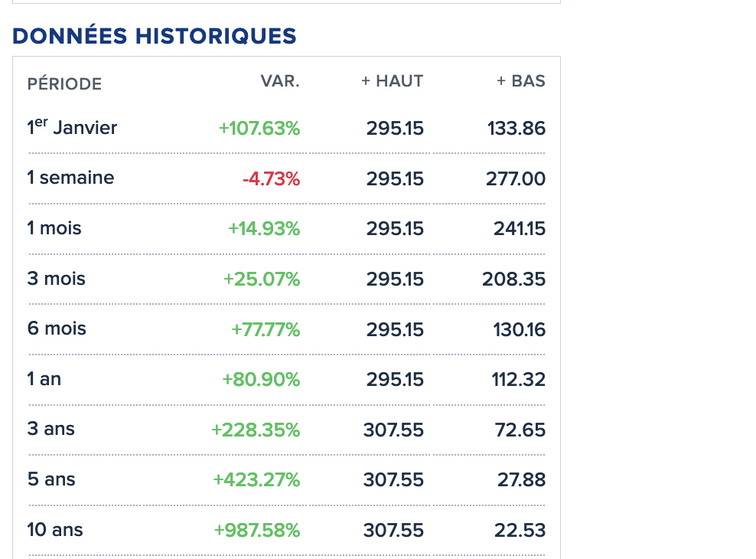Image resolution: width=756 pixels, height=559 pixels.
Task: Click the PÉRIODE column header
Action: (64, 83)
